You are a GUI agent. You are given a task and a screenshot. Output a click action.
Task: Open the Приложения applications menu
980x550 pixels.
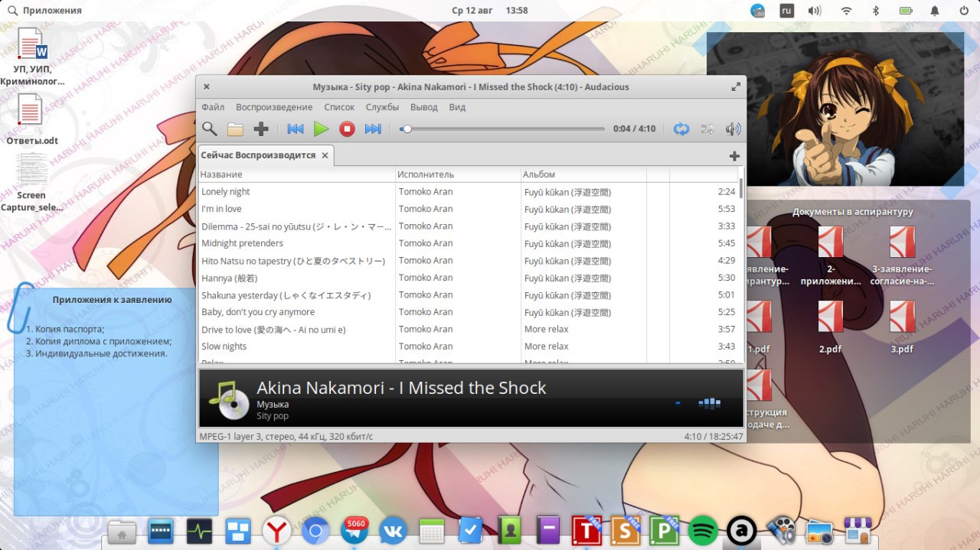click(44, 11)
